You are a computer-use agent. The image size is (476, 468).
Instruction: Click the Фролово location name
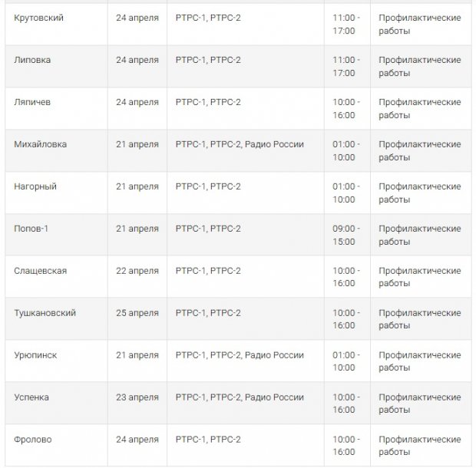pos(33,440)
